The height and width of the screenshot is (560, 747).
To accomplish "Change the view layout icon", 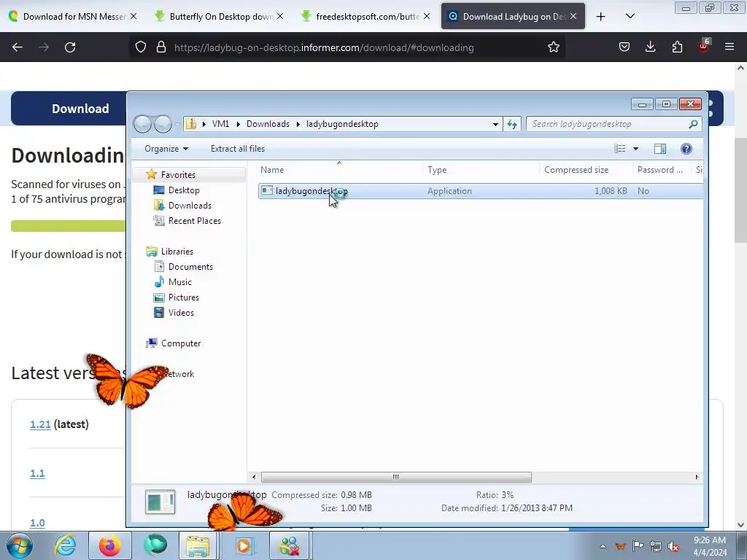I will [x=620, y=149].
